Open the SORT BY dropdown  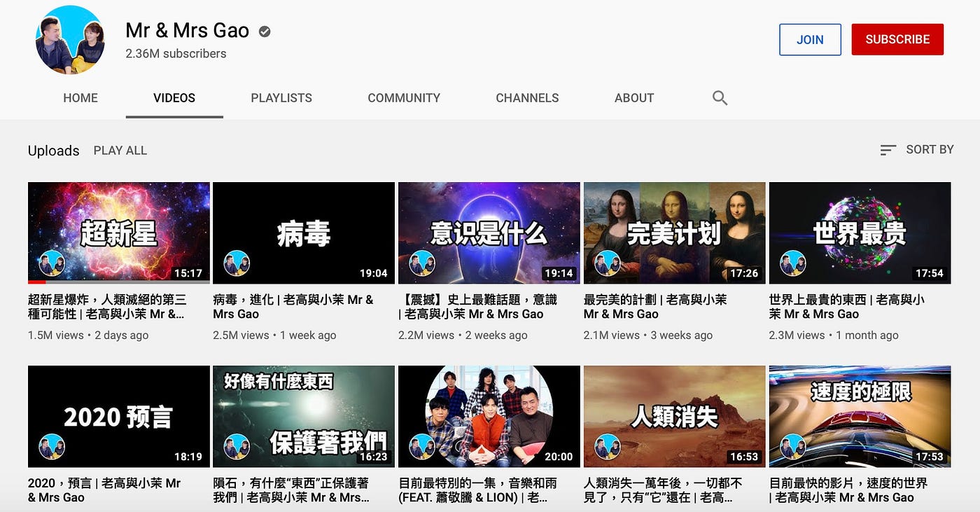[917, 150]
